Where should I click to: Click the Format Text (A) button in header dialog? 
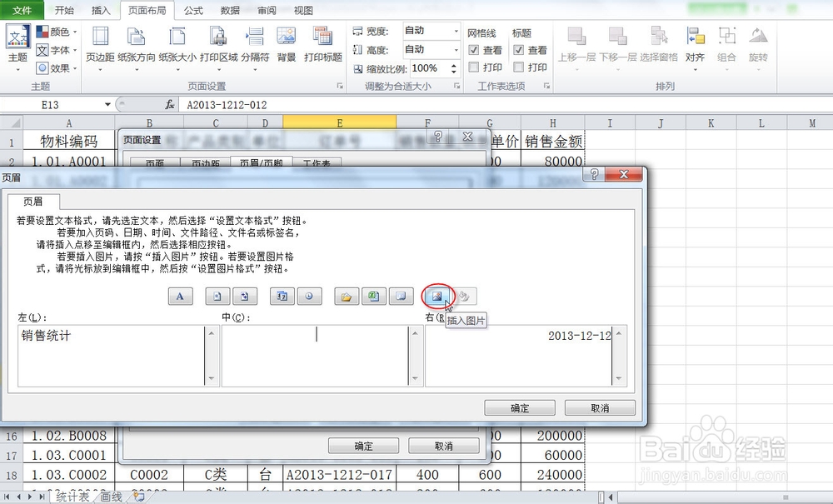(180, 296)
